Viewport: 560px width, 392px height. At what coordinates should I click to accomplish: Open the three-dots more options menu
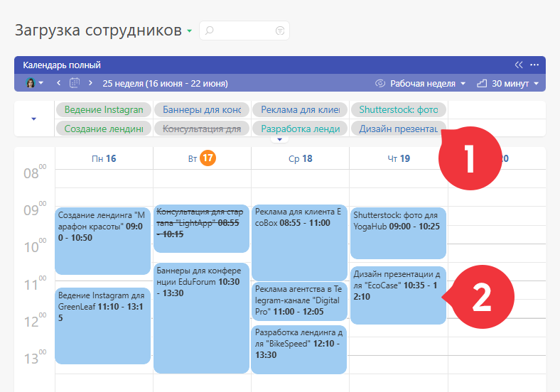[534, 65]
